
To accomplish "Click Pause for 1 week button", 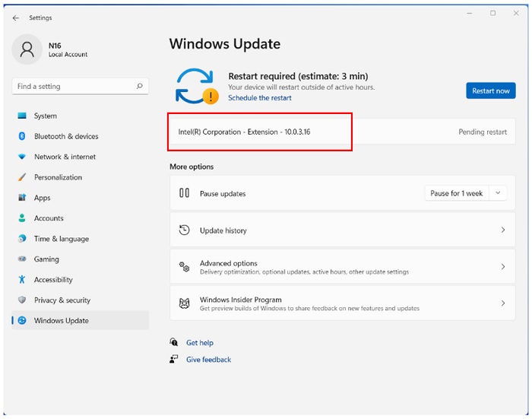I will pyautogui.click(x=456, y=193).
